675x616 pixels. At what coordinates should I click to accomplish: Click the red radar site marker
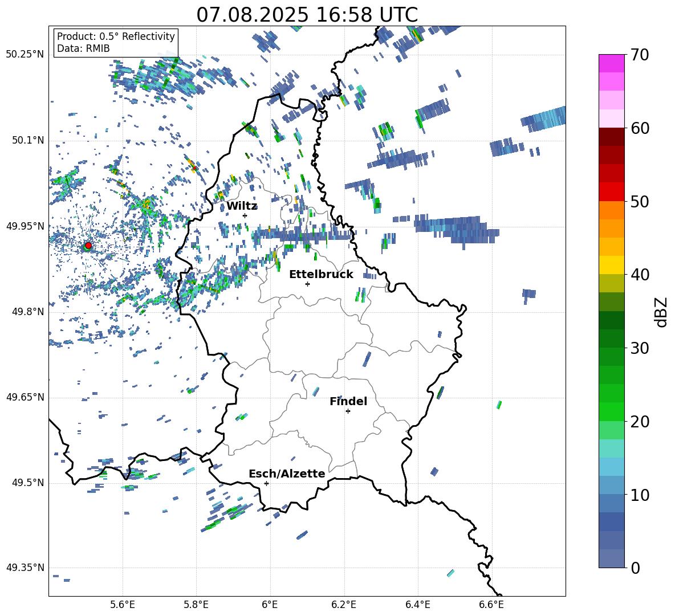[88, 245]
